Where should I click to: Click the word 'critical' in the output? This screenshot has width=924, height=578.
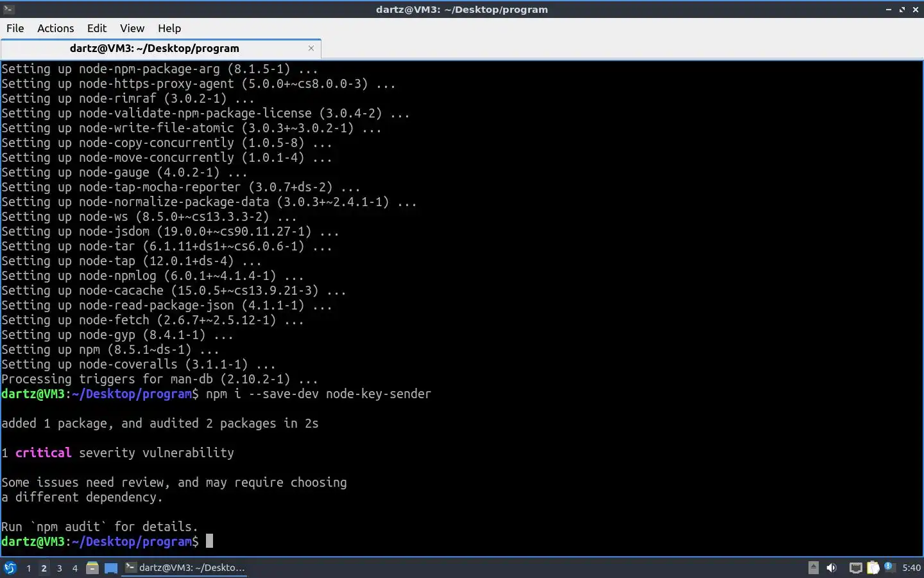[x=43, y=453]
